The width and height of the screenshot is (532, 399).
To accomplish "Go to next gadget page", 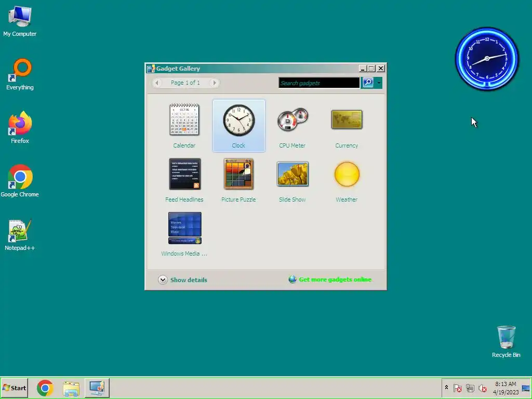I will point(214,83).
